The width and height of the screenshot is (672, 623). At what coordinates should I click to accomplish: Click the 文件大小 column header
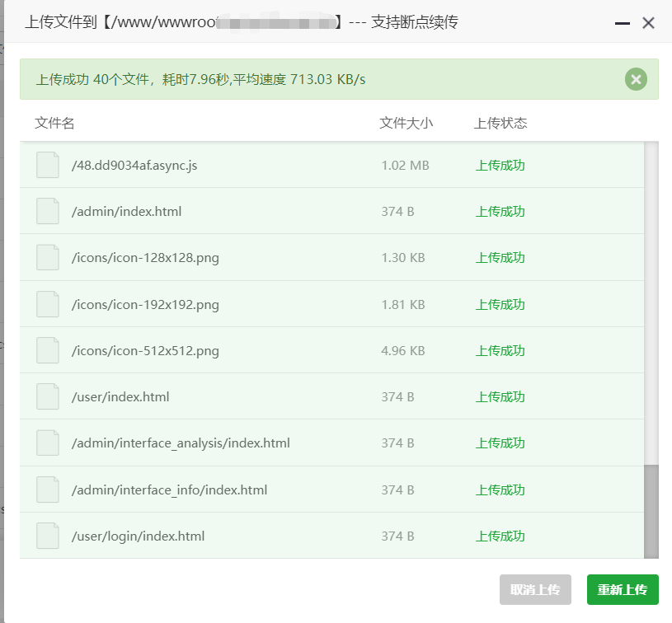pyautogui.click(x=406, y=124)
